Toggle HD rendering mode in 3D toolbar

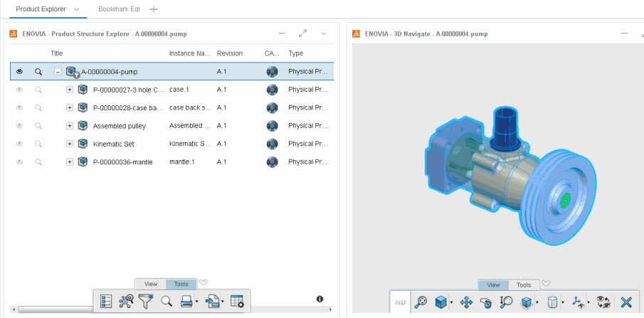coord(401,302)
